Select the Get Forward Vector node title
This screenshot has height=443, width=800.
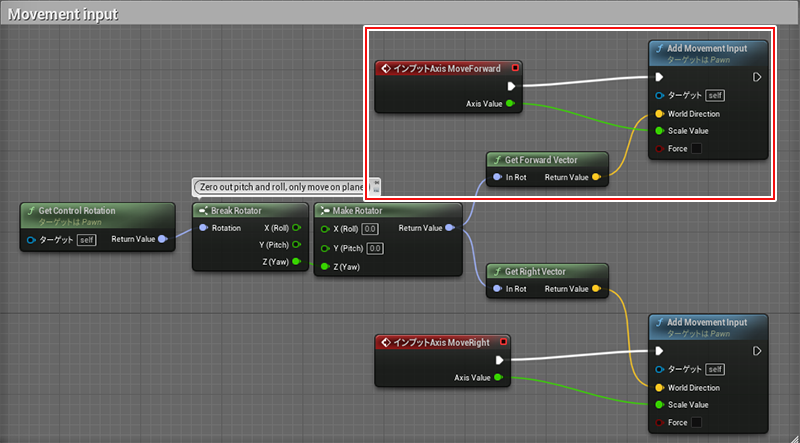tap(547, 159)
